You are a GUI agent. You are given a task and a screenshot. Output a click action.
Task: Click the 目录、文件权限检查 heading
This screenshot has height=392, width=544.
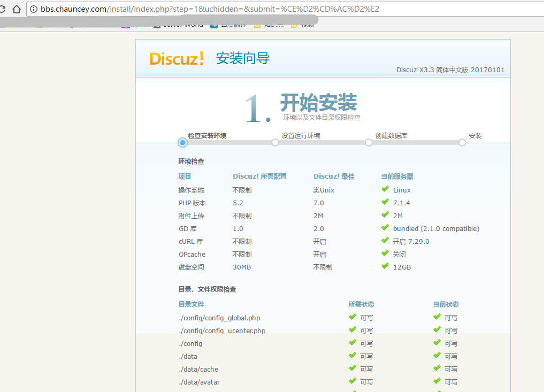click(x=207, y=289)
